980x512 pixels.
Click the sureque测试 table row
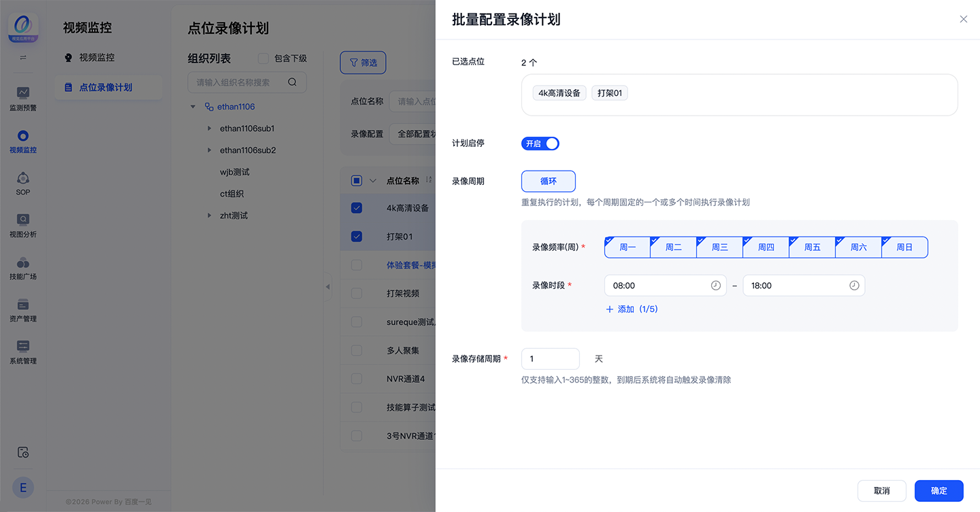point(388,322)
